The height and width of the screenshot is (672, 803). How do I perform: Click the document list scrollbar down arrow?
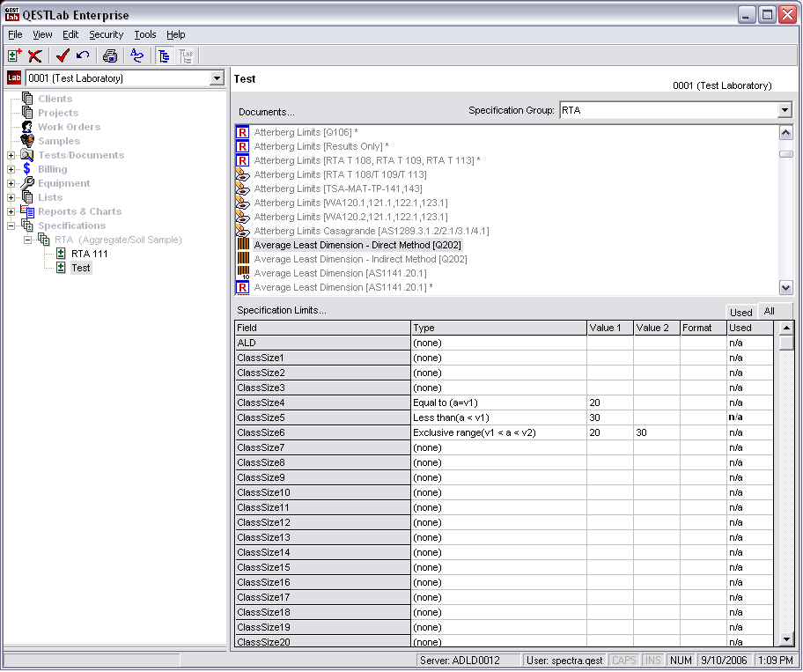point(785,288)
